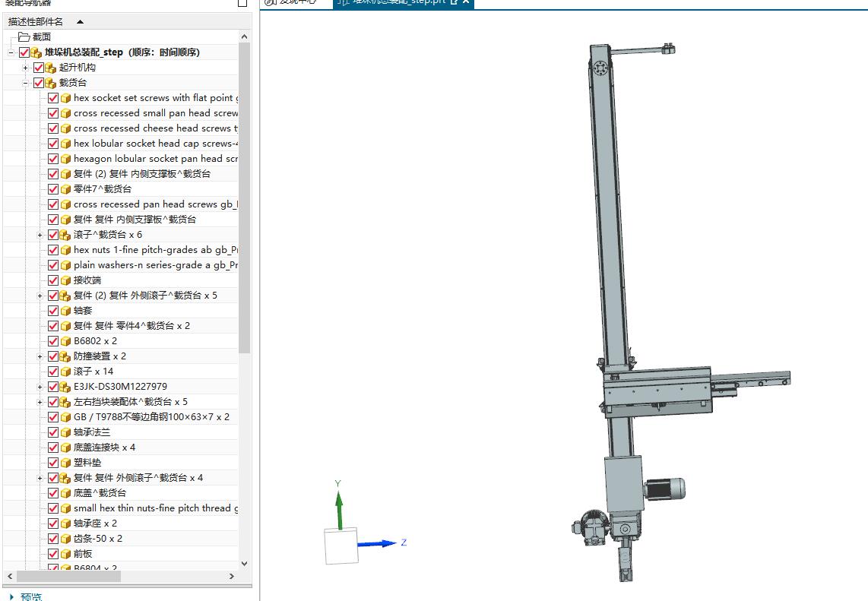868x601 pixels.
Task: Uncheck plain washers-n series-grade checkbox
Action: click(x=53, y=265)
